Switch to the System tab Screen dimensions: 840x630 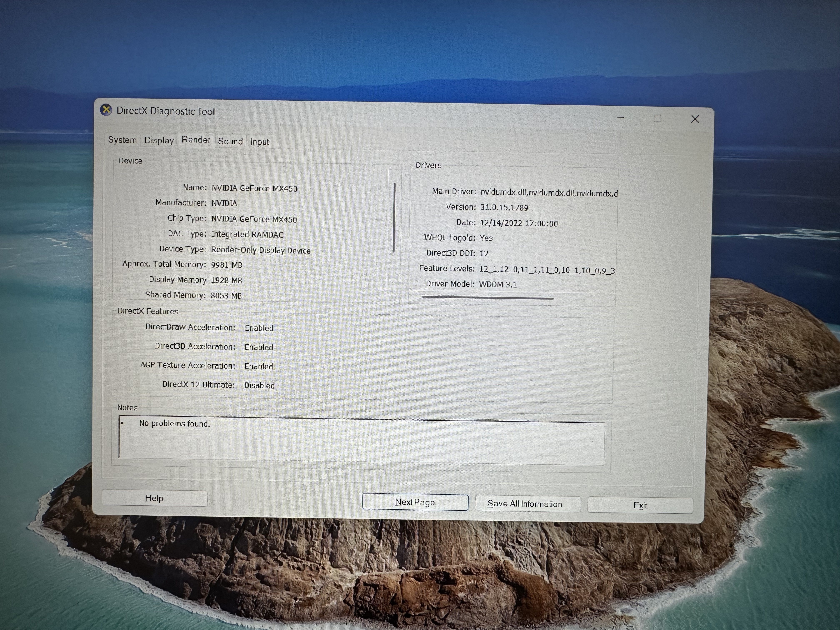(x=122, y=140)
